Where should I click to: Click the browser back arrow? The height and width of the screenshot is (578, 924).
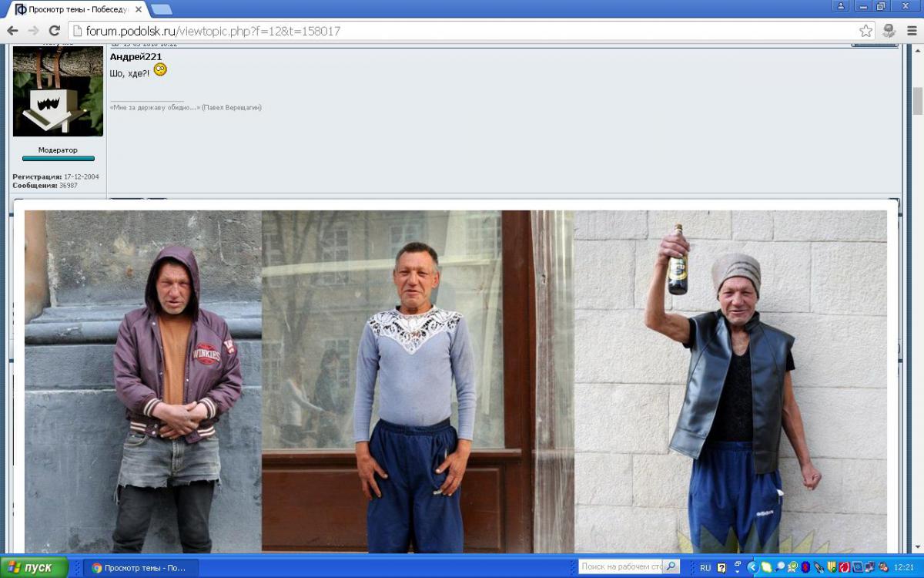point(12,31)
